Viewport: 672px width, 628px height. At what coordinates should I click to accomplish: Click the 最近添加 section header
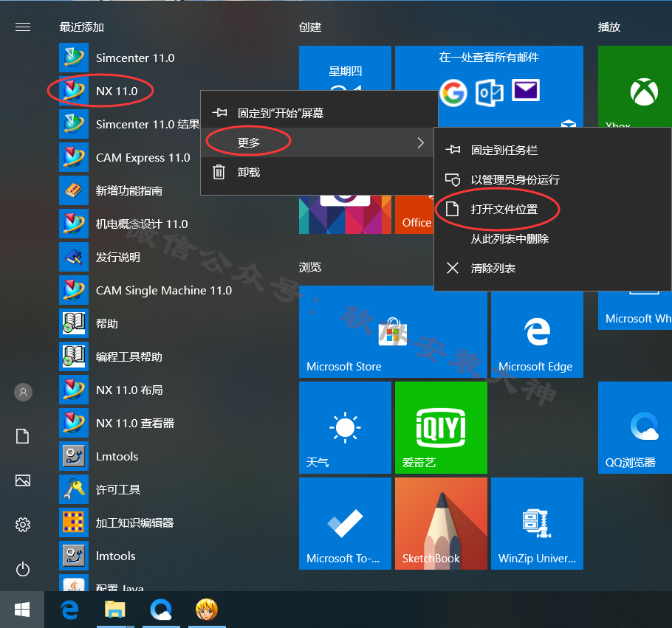pos(82,27)
